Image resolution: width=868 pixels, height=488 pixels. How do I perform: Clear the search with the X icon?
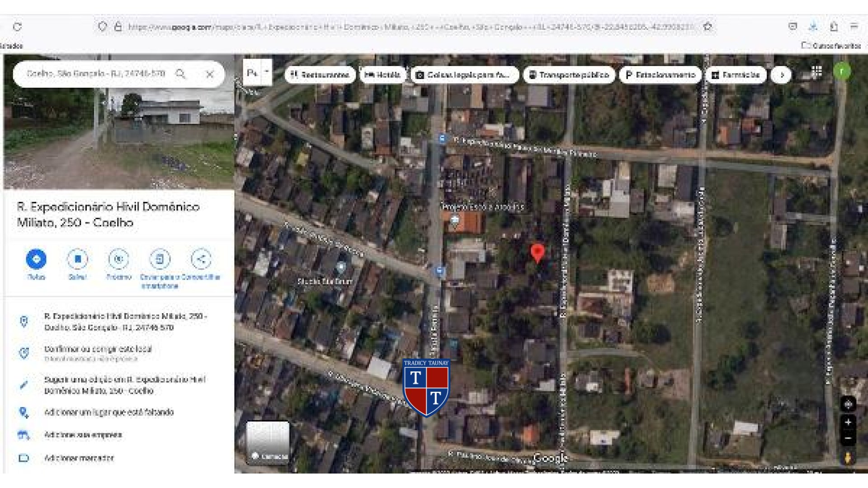210,74
